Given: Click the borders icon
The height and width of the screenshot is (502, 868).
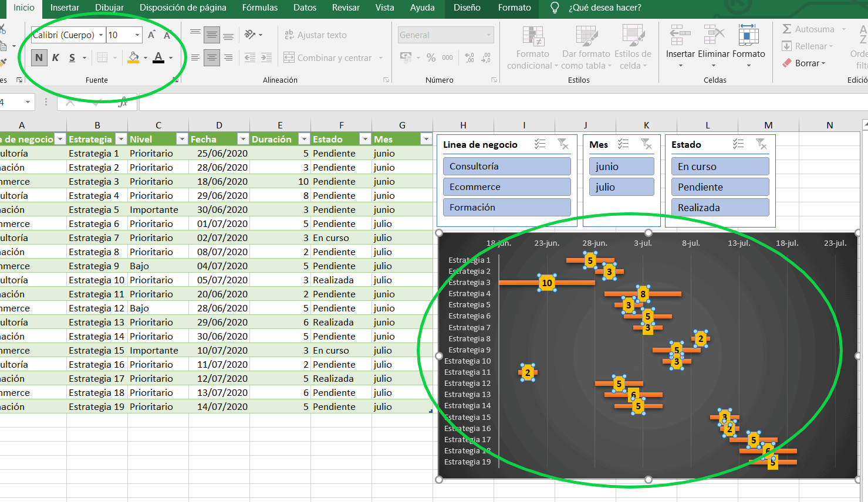Looking at the screenshot, I should (x=102, y=57).
